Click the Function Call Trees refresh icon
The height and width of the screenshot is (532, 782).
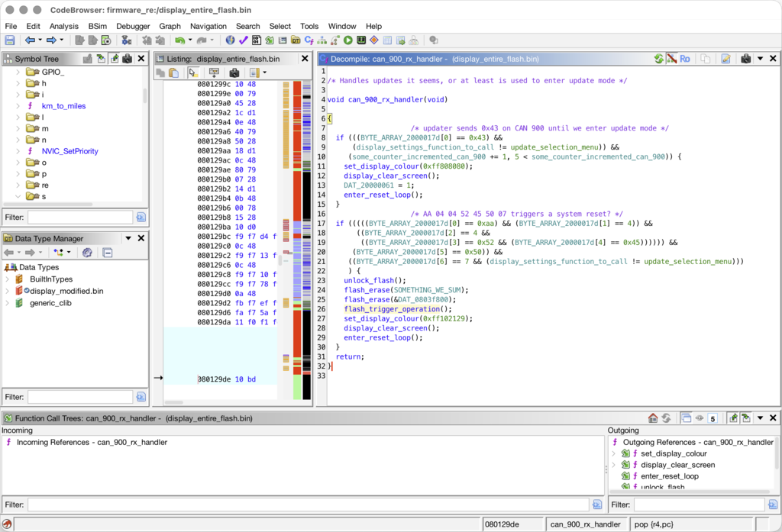(x=666, y=418)
